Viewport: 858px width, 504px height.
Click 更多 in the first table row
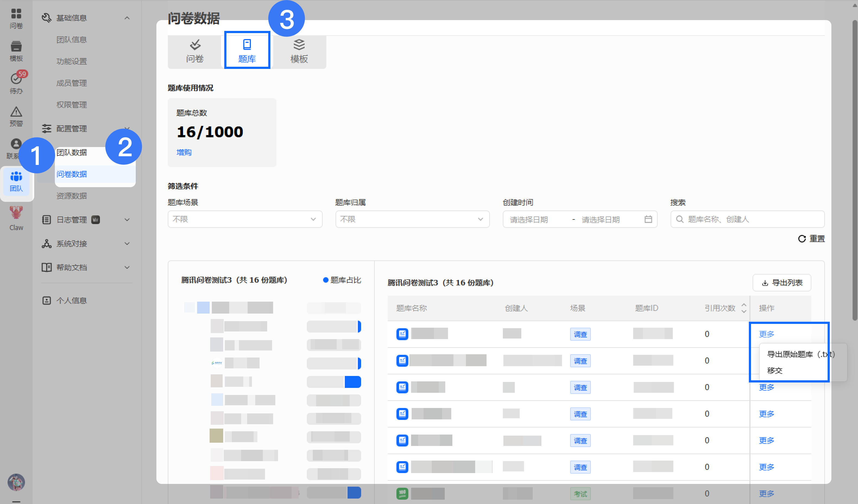point(766,334)
